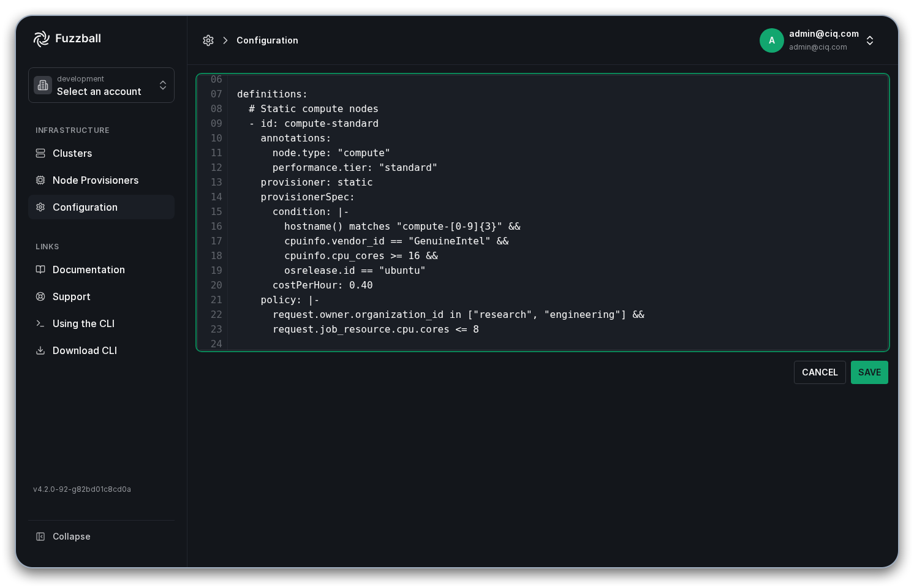914x588 pixels.
Task: Click the osrelease.id "ubuntu" line
Action: (355, 270)
